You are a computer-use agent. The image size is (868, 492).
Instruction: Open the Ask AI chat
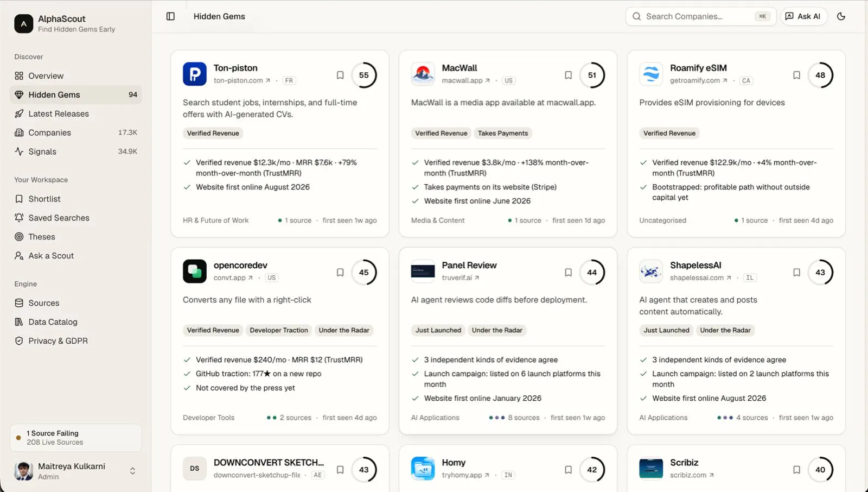pyautogui.click(x=803, y=16)
